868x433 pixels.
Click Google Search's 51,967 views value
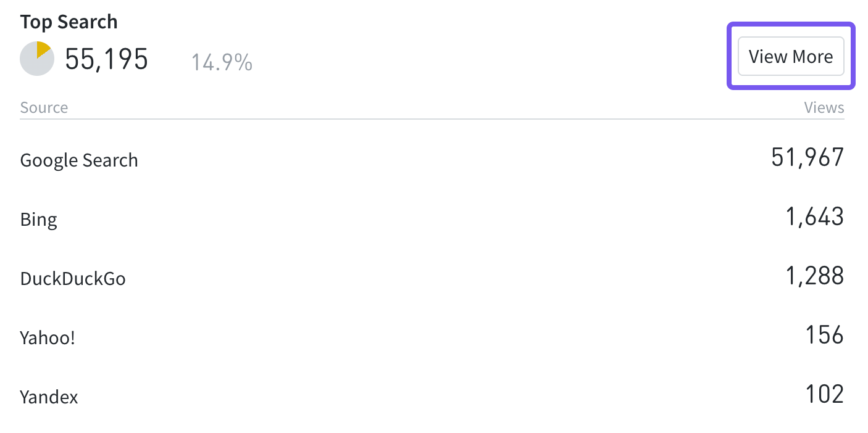click(x=807, y=158)
